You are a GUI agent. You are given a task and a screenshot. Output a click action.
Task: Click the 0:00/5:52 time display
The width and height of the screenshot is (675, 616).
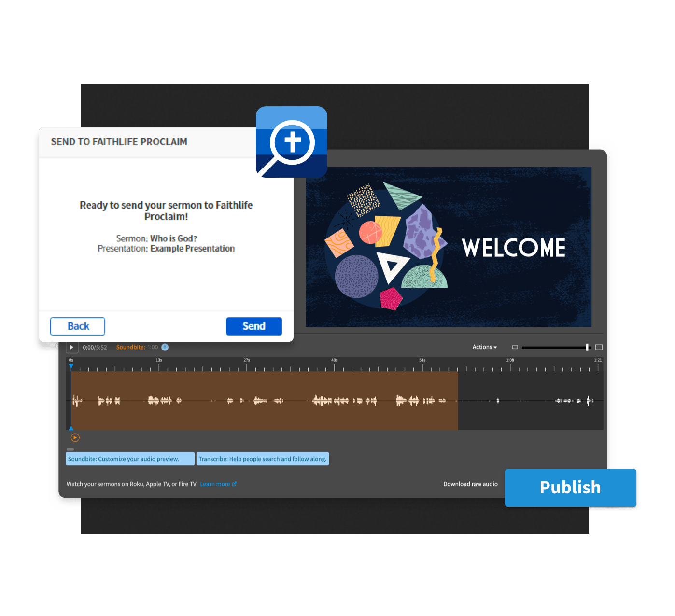click(x=95, y=348)
